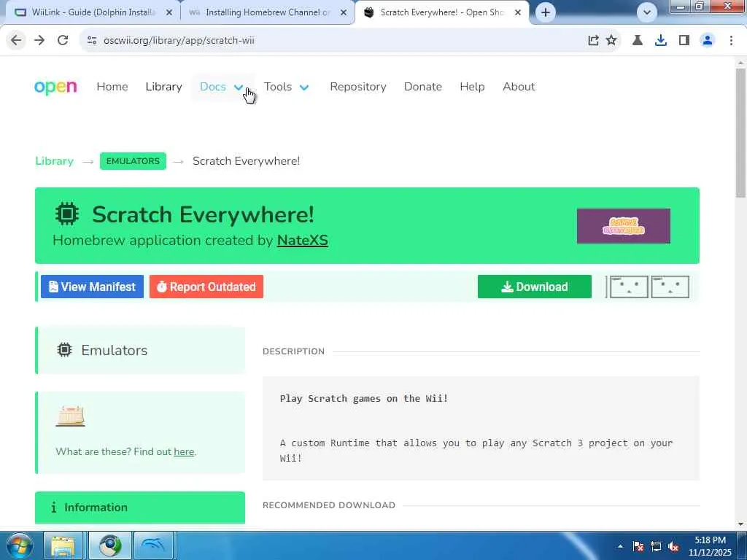Image resolution: width=747 pixels, height=560 pixels.
Task: Open the profile avatar icon
Action: click(x=708, y=41)
